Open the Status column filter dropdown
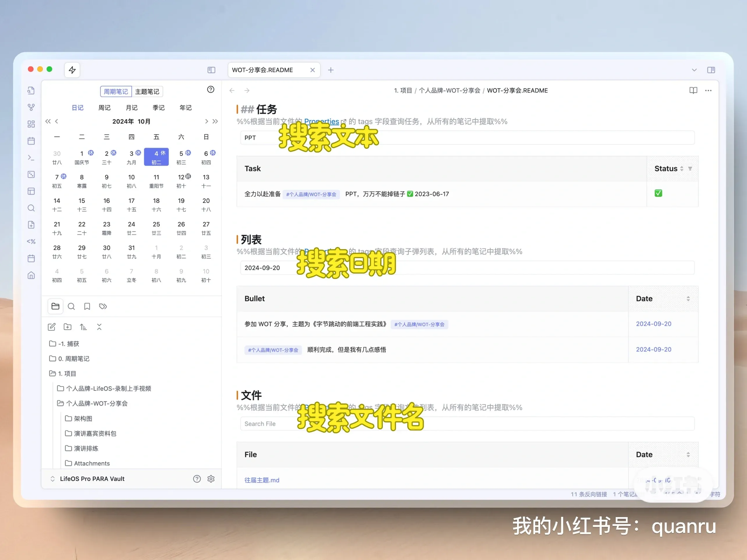 690,169
